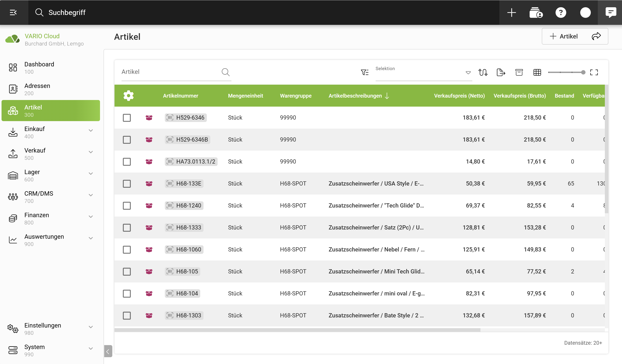The image size is (622, 364).
Task: Open the Selektion dropdown
Action: [x=468, y=72]
